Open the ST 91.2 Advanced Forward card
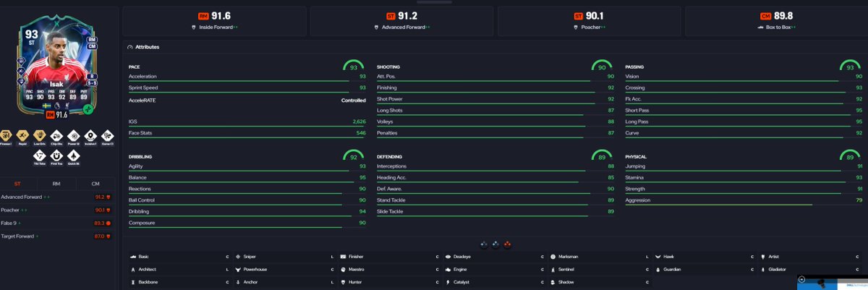Image resolution: width=868 pixels, height=290 pixels. (x=401, y=21)
